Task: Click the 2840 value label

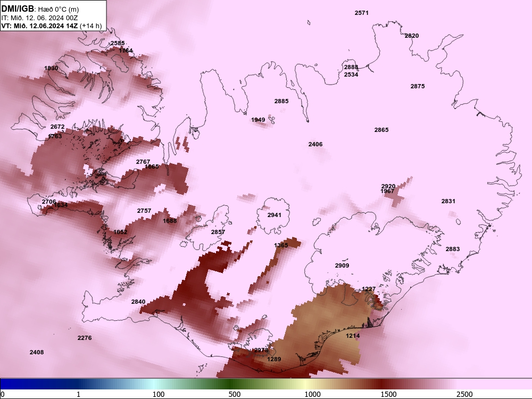Action: coord(138,302)
